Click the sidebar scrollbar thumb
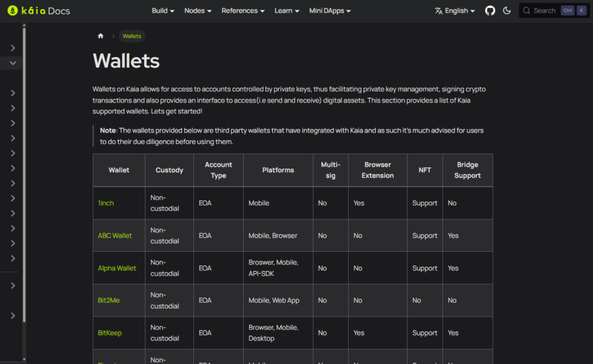 24,174
